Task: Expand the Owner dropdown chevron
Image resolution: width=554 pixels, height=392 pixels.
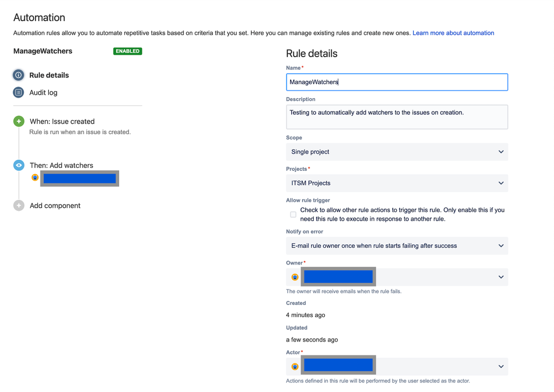Action: coord(501,277)
